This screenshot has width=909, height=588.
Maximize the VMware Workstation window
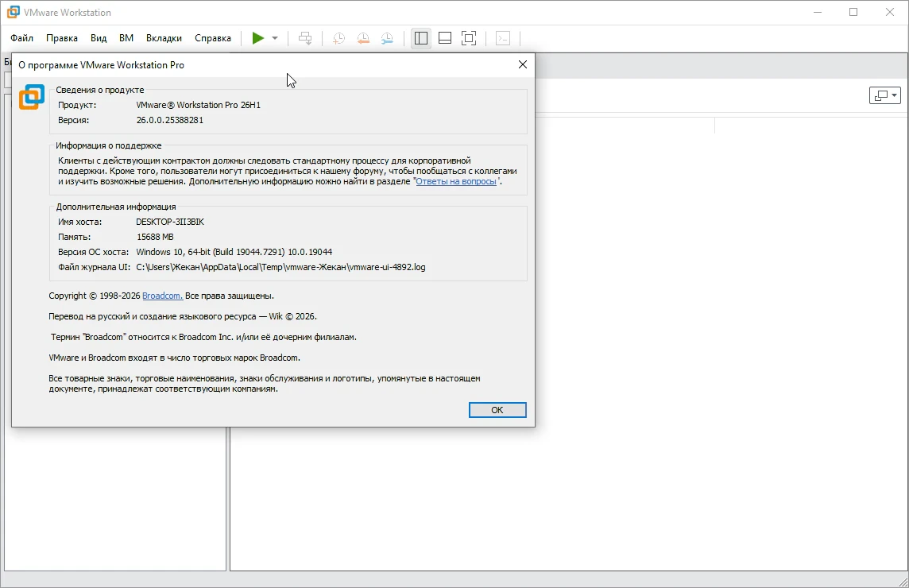tap(853, 12)
